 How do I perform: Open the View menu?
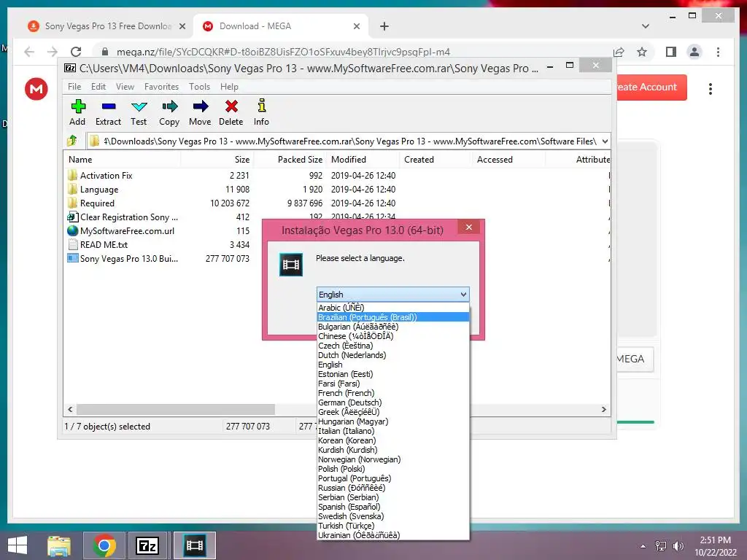point(125,87)
